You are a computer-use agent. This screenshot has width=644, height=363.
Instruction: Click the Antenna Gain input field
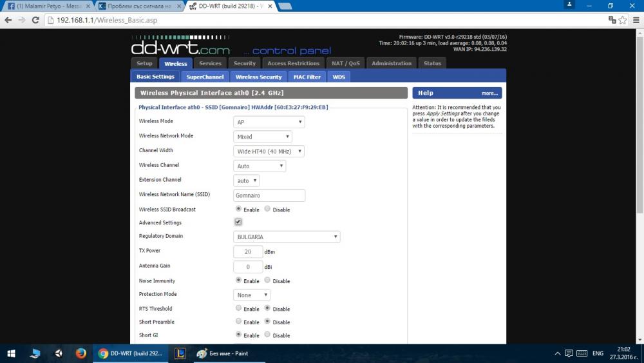248,267
